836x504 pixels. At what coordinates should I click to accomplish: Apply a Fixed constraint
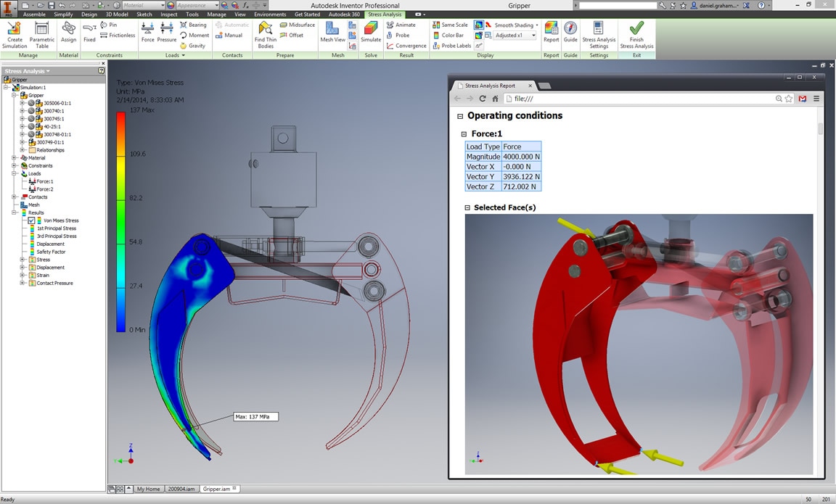[89, 30]
